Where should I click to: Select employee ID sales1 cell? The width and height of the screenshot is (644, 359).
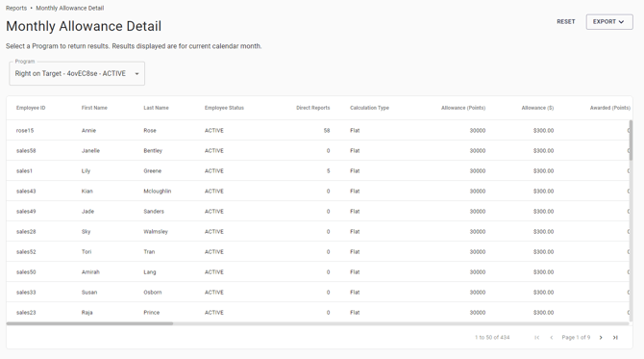24,170
